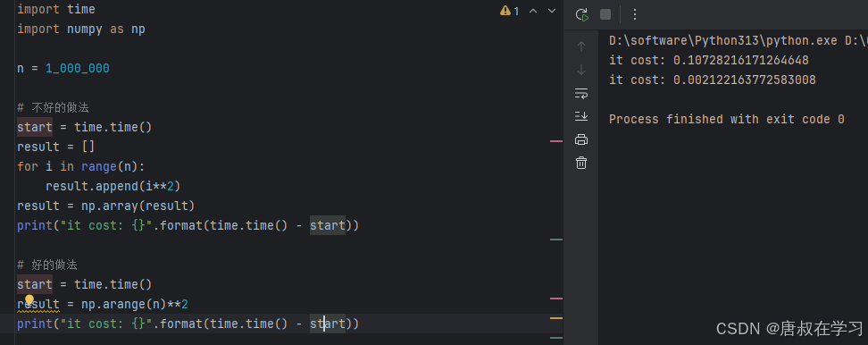Toggle soft-wrap in the console output
The image size is (868, 345).
coord(581,93)
